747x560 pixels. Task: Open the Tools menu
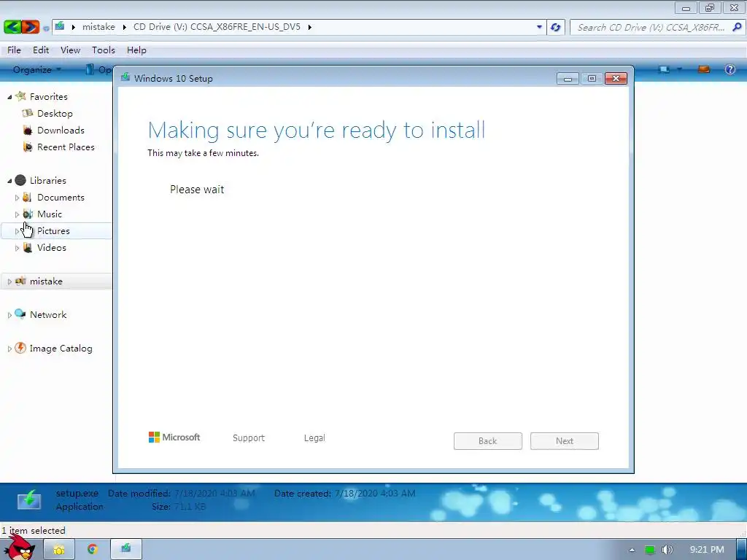point(104,50)
